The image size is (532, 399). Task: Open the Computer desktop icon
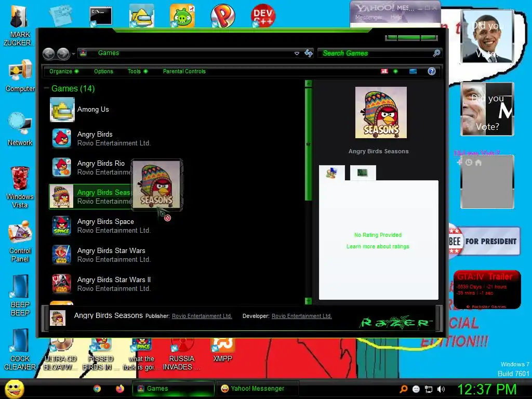(20, 76)
